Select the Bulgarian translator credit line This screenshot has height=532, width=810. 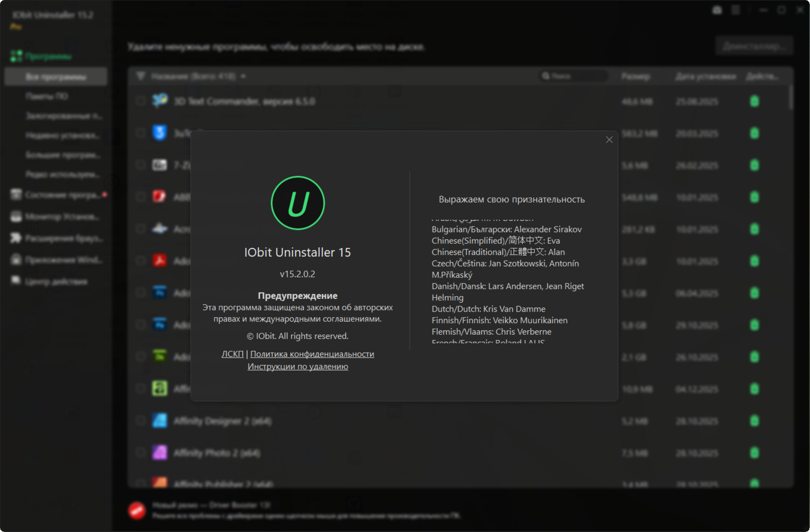pos(506,229)
